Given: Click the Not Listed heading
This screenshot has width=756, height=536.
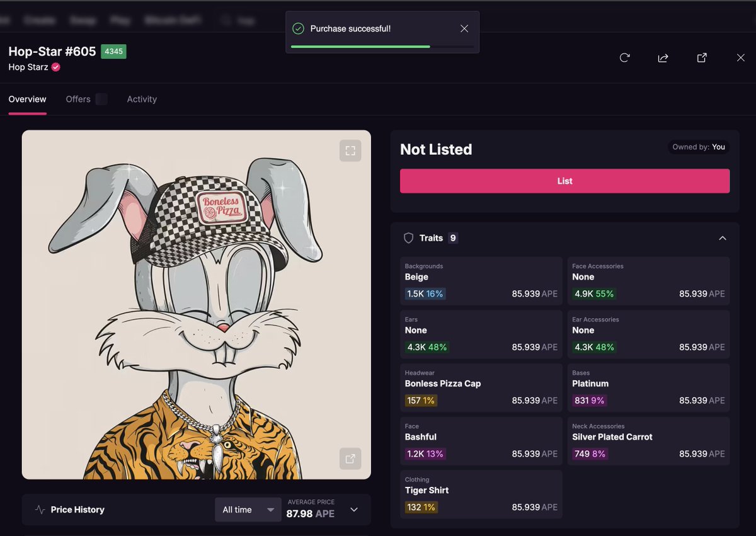Looking at the screenshot, I should click(x=436, y=149).
